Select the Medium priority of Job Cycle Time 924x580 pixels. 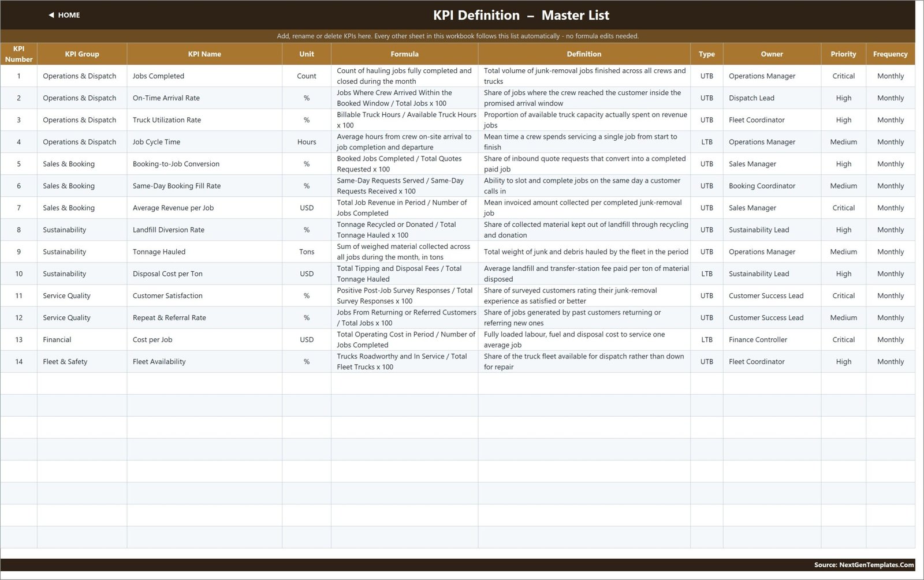click(843, 142)
